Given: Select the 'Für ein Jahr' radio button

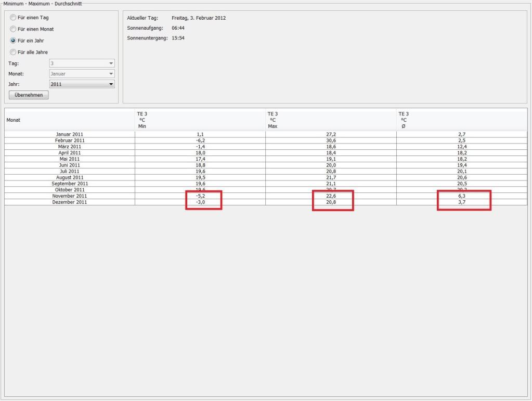Looking at the screenshot, I should 14,41.
